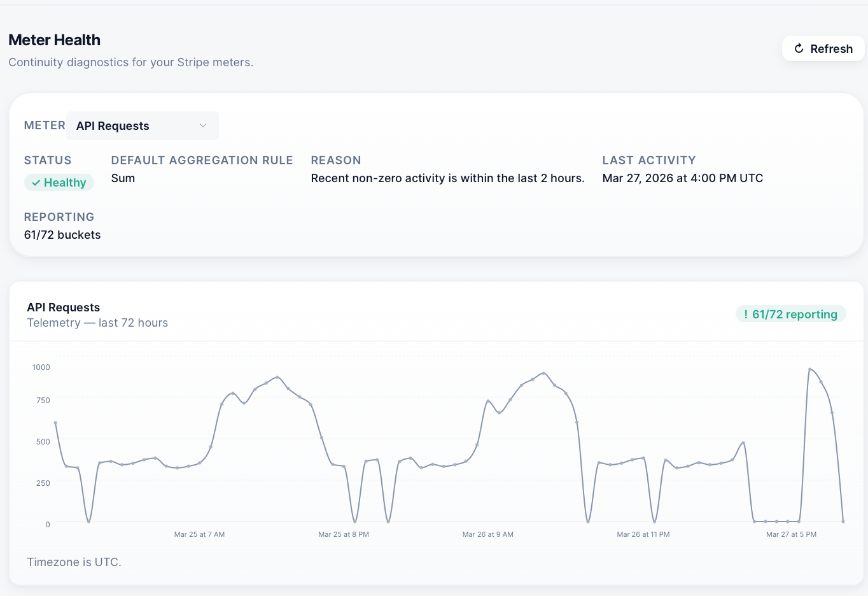The image size is (868, 596).
Task: Click the API Requests chart title
Action: (63, 308)
